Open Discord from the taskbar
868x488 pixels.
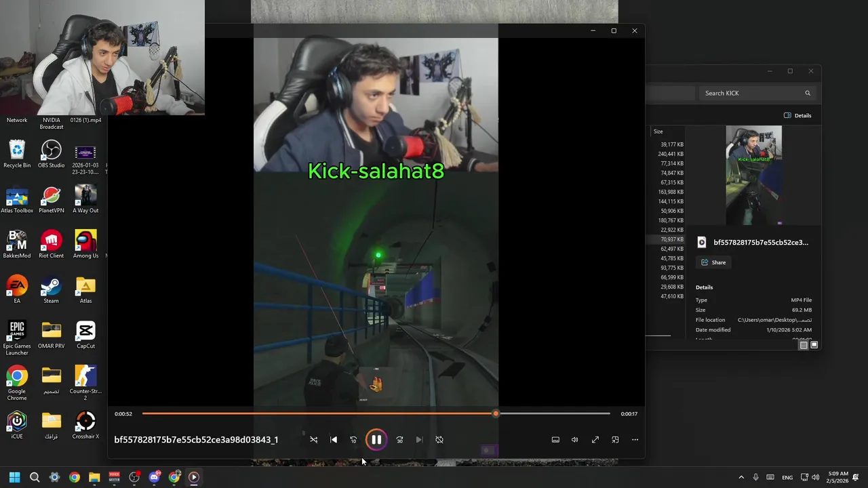click(154, 477)
